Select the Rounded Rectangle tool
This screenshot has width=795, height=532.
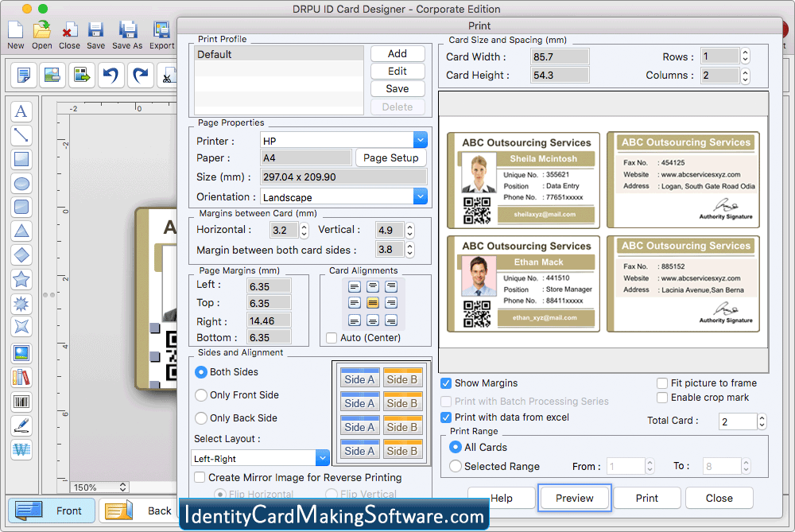[21, 207]
